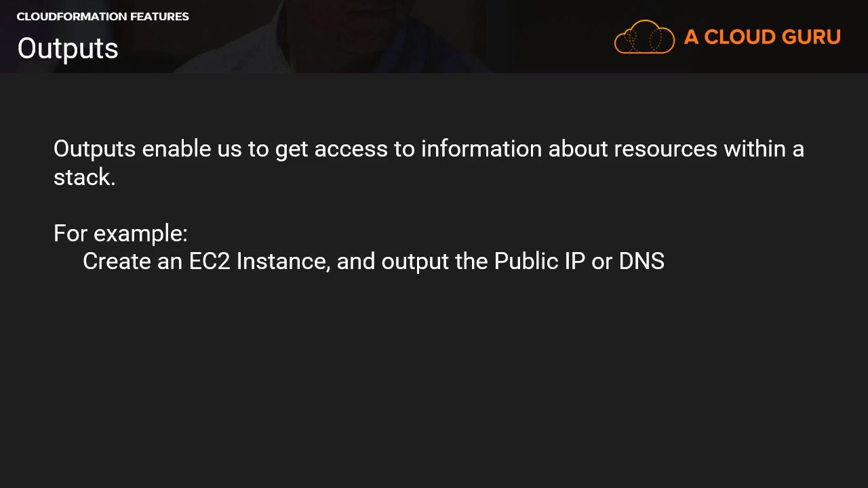The width and height of the screenshot is (868, 488).
Task: Click the "EC2" text in the example
Action: pos(210,262)
